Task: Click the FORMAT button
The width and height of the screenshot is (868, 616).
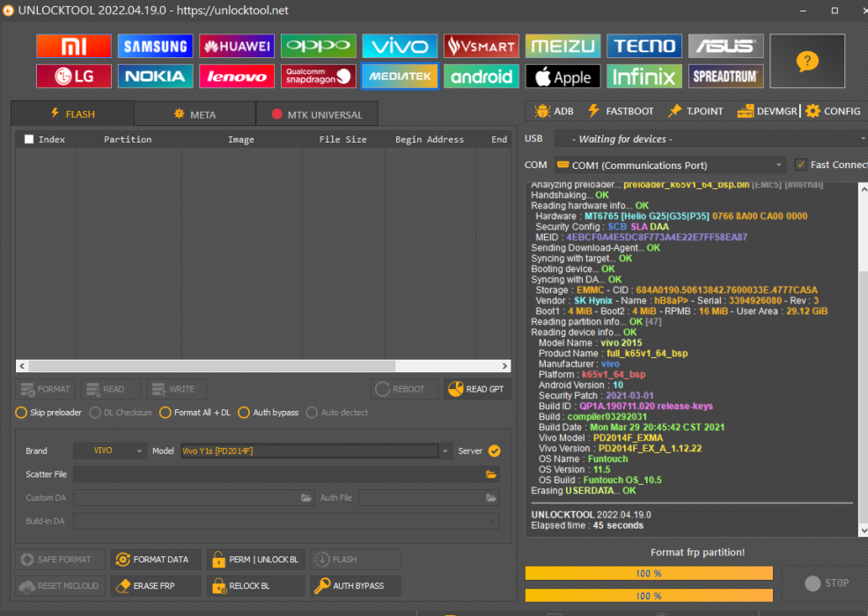Action: point(46,389)
